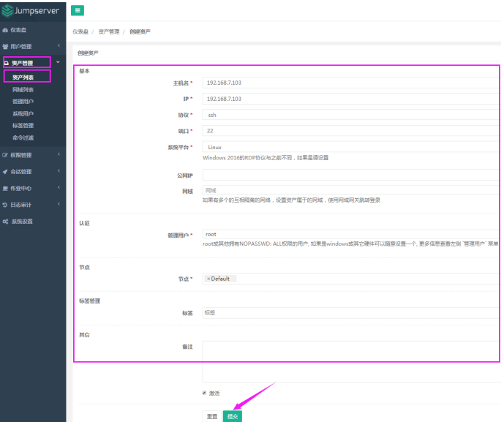
Task: Open the 管理用户 root dropdown
Action: click(x=351, y=234)
